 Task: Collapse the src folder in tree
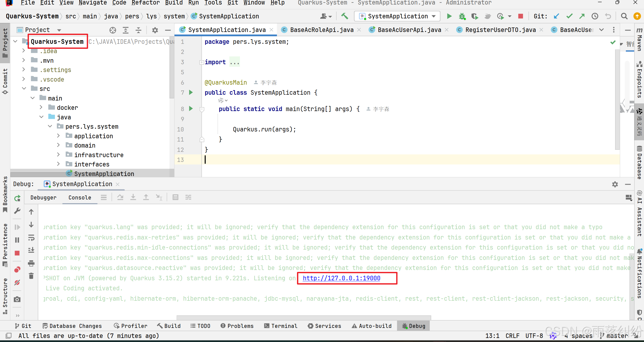click(x=24, y=89)
